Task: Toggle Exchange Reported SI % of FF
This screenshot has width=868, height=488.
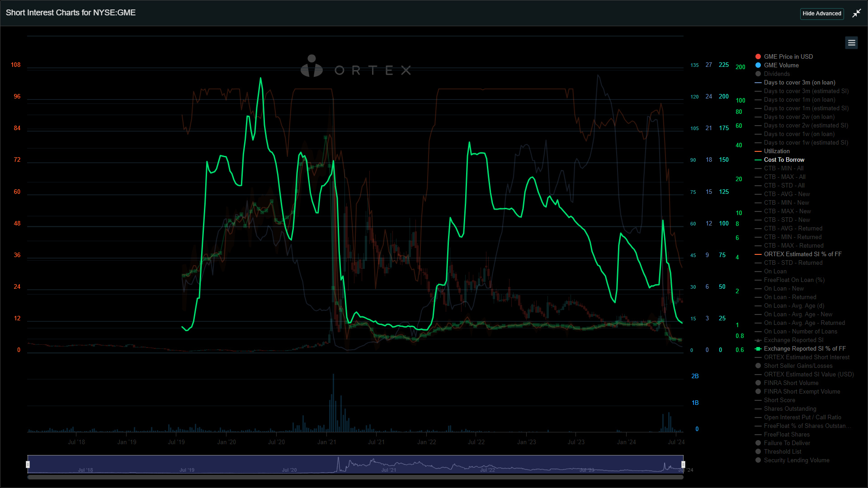Action: point(804,348)
